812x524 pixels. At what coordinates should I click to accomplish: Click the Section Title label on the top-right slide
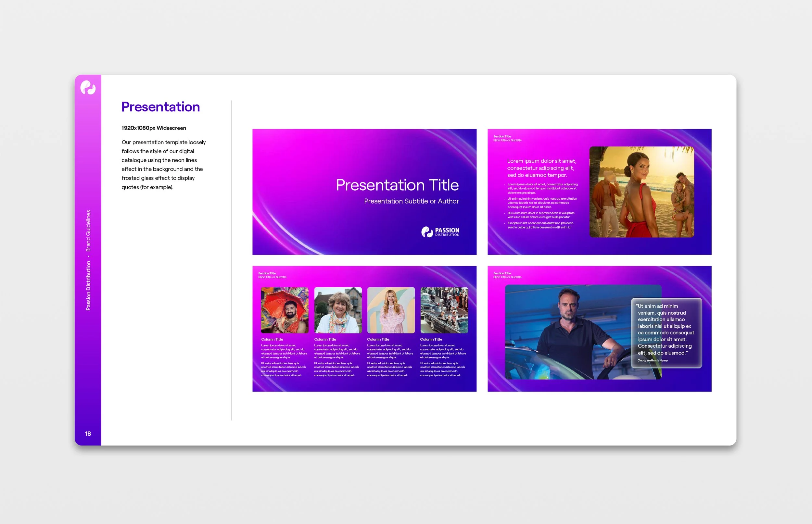(502, 136)
